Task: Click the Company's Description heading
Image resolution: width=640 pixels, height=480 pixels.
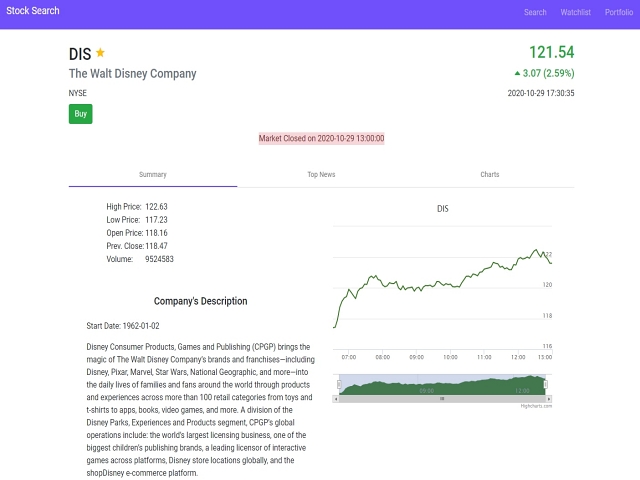Action: tap(200, 301)
